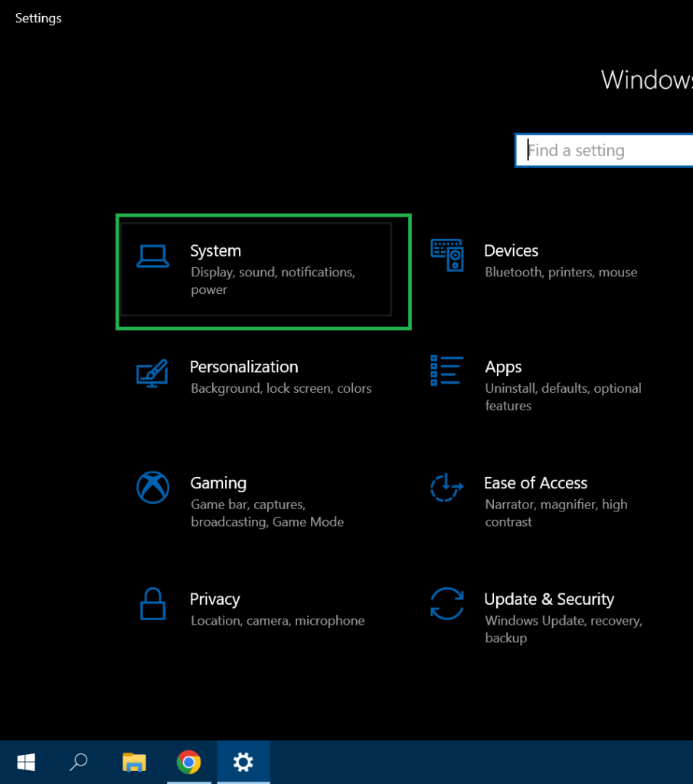
Task: Select Ease of Access title
Action: (x=535, y=483)
